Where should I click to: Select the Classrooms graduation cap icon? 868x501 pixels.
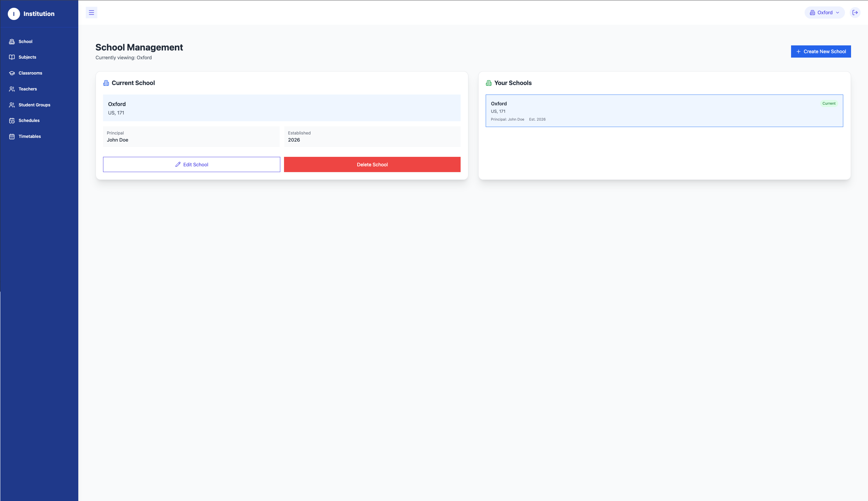pyautogui.click(x=12, y=73)
